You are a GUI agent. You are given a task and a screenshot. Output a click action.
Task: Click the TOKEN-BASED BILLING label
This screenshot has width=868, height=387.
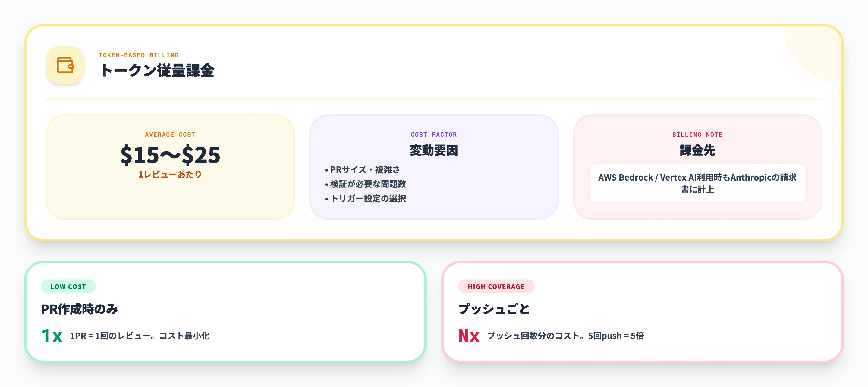tap(139, 55)
